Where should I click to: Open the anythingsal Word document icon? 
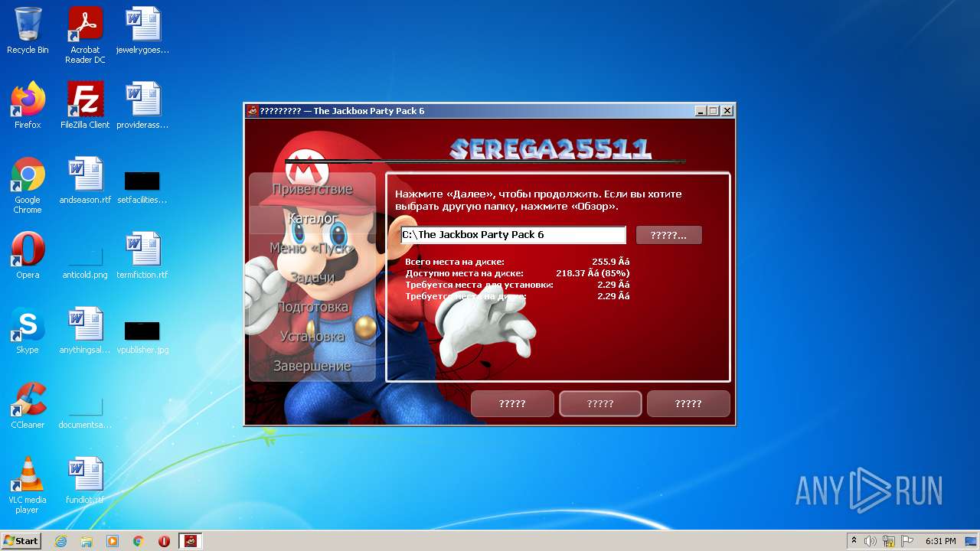(85, 331)
